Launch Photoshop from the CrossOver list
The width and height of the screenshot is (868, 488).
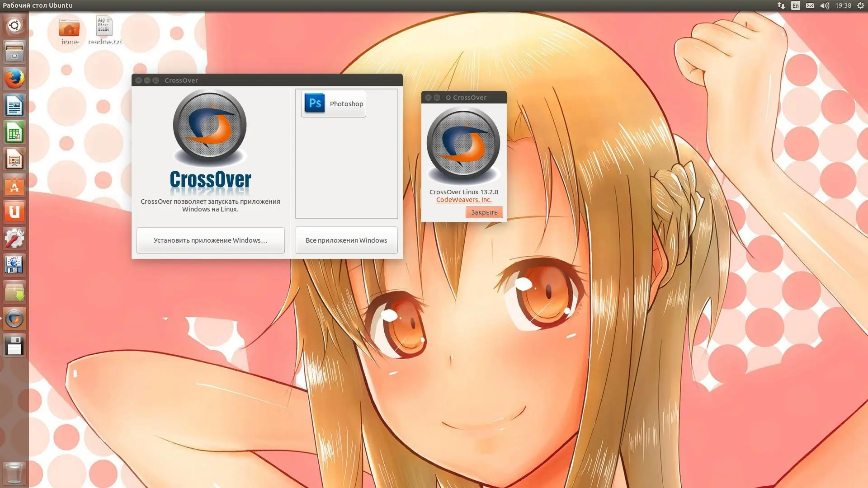pos(334,103)
